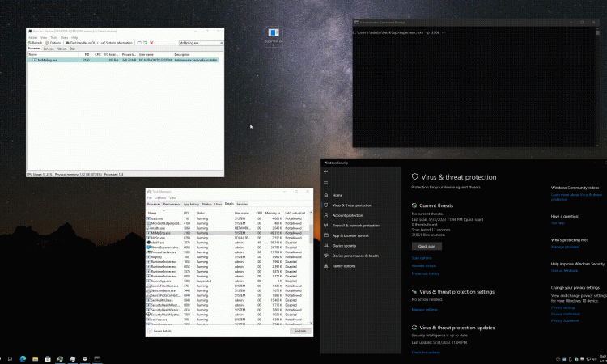Click Quick scan button in Windows Security
This screenshot has height=364, width=607.
pos(427,247)
